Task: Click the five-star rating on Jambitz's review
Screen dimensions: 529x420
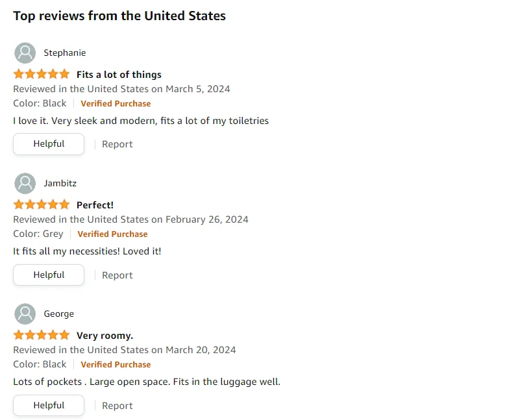Action: pos(41,204)
